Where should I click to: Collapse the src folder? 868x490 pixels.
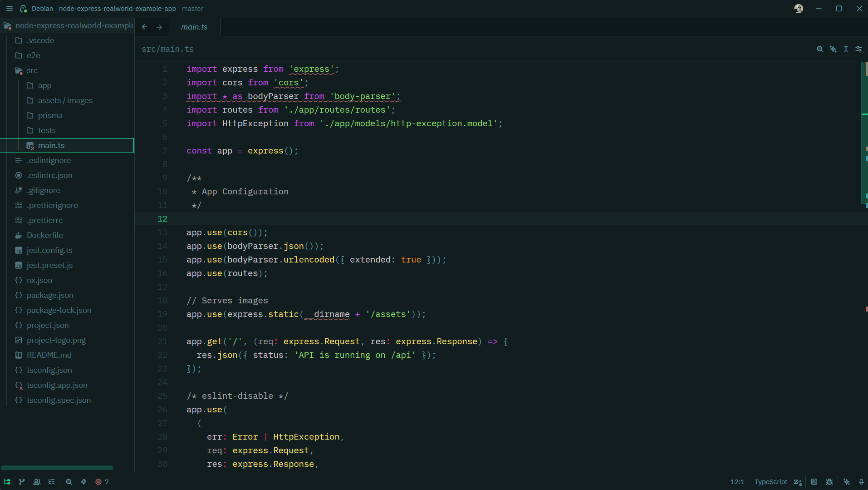[67, 70]
